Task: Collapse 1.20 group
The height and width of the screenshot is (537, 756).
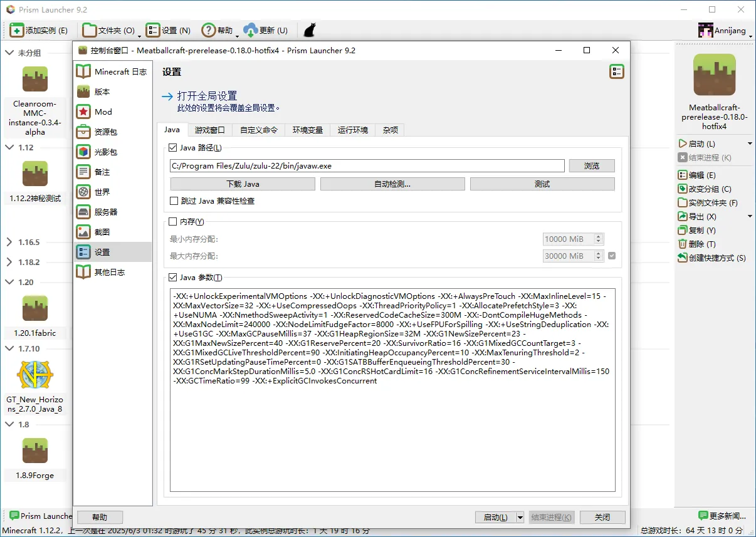Action: pos(9,282)
